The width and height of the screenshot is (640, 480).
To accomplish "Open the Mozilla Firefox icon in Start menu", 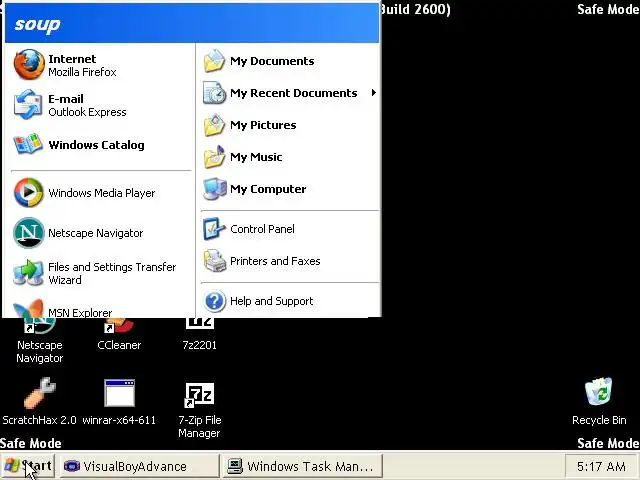I will (29, 64).
